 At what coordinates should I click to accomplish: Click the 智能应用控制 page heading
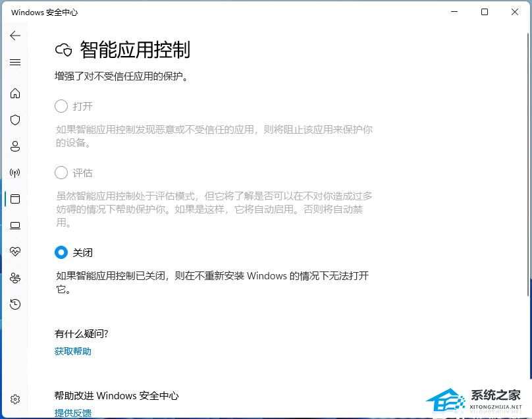tap(135, 50)
